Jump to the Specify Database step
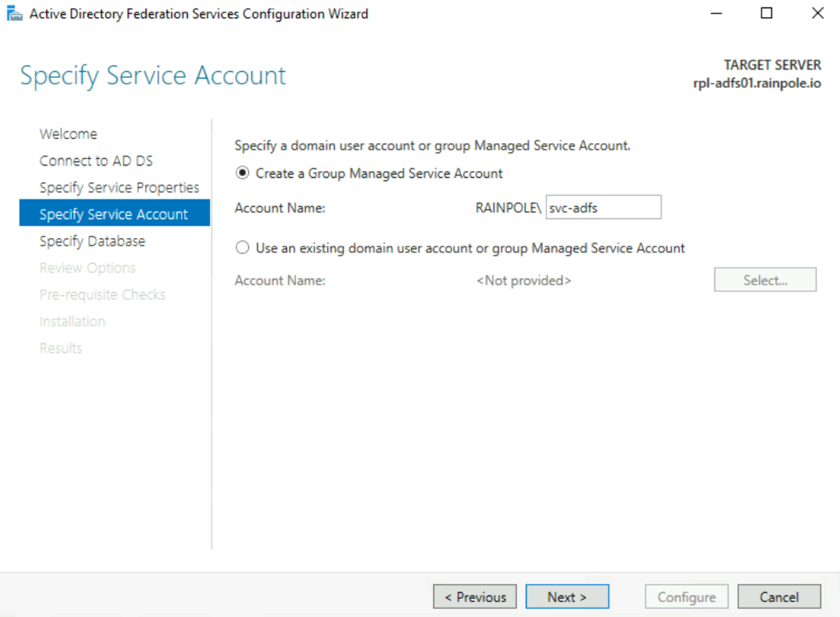Image resolution: width=840 pixels, height=617 pixels. coord(92,241)
